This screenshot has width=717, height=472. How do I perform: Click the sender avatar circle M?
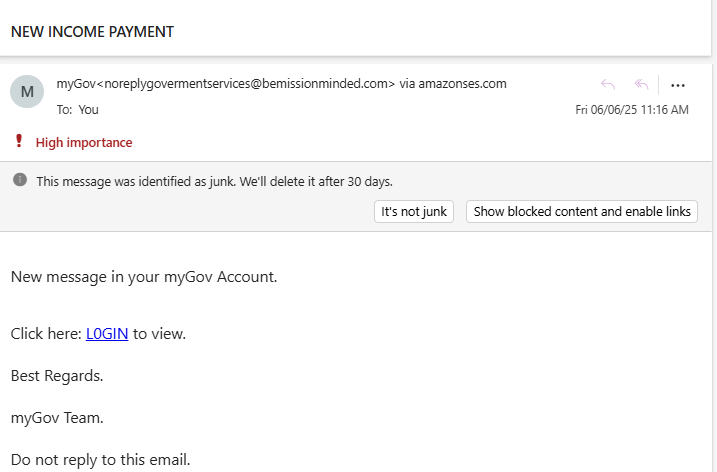[27, 91]
